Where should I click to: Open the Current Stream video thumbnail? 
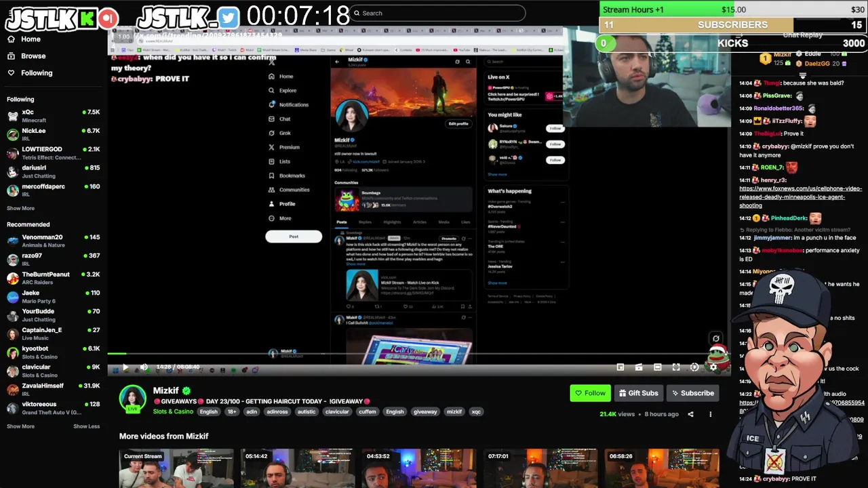(176, 468)
